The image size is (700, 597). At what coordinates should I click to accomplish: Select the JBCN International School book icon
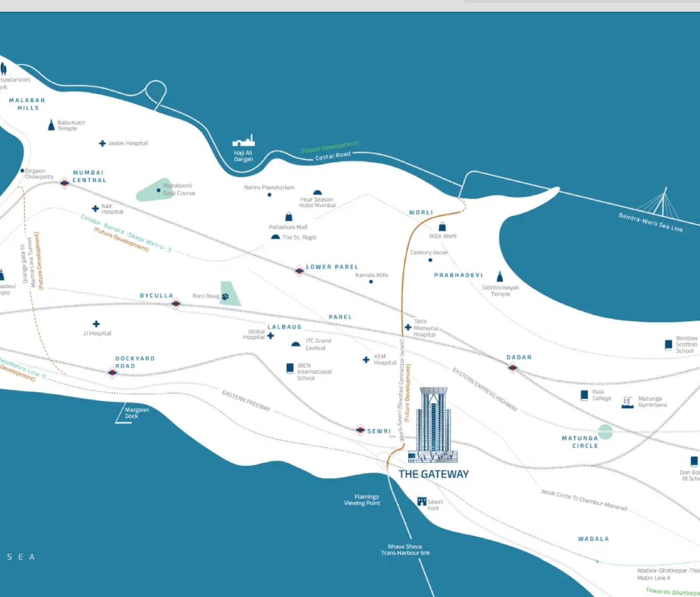pyautogui.click(x=290, y=368)
